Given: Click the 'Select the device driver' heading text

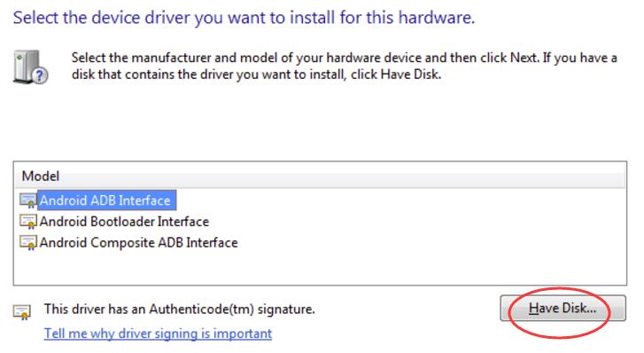Looking at the screenshot, I should pyautogui.click(x=244, y=18).
